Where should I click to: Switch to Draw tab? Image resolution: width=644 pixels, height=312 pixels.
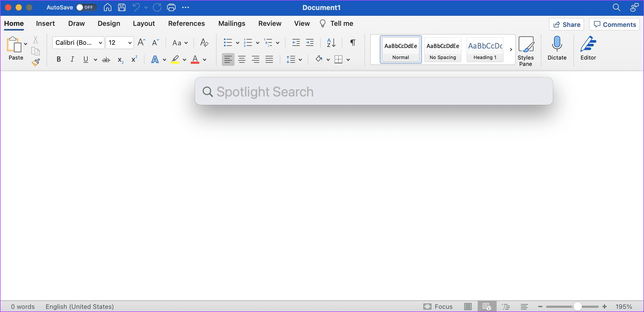(x=76, y=23)
